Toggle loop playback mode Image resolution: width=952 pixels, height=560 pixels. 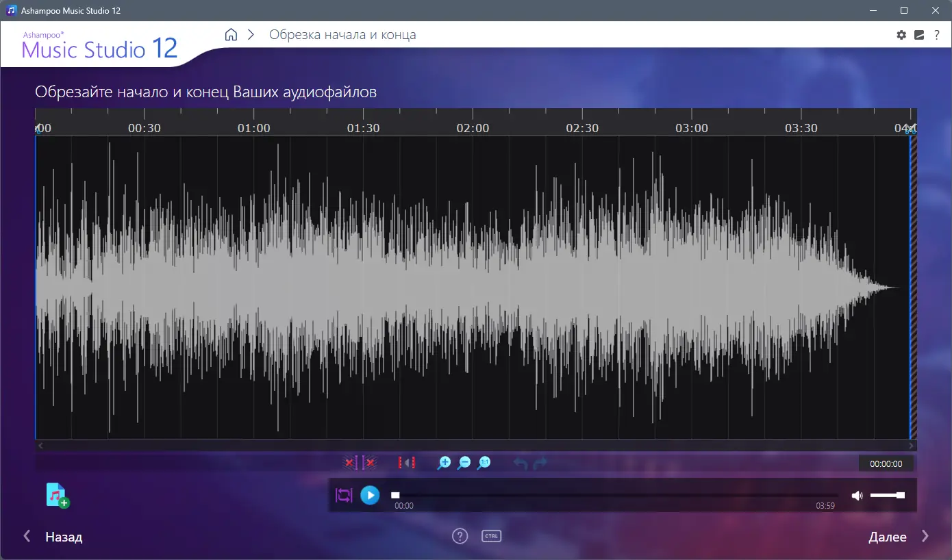point(343,495)
